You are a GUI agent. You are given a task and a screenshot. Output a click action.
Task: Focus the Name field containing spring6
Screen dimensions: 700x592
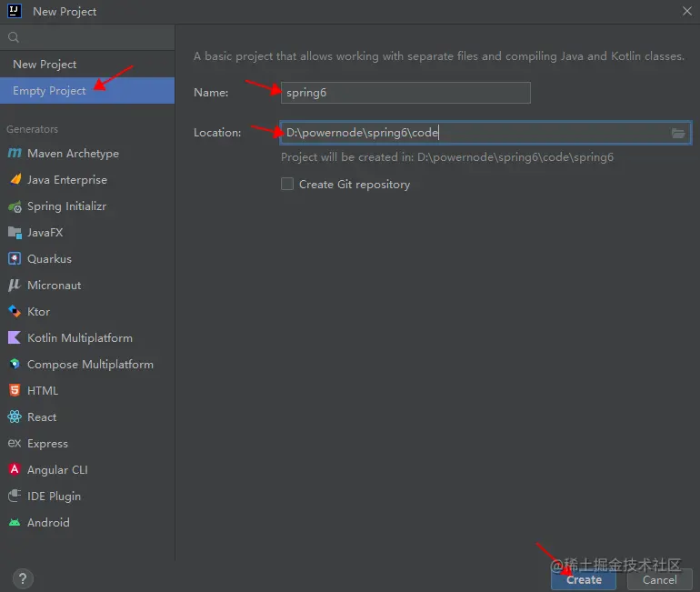pos(405,93)
